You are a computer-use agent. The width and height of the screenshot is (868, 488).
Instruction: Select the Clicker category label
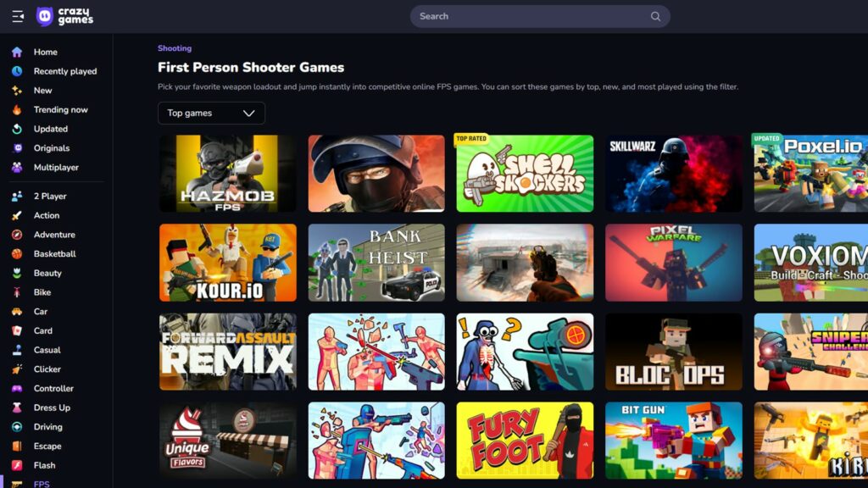click(47, 369)
